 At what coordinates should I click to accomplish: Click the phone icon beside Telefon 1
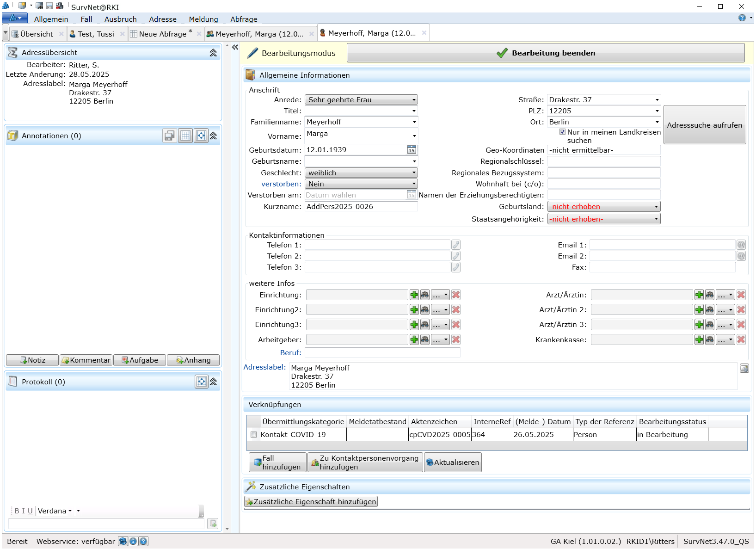coord(456,245)
